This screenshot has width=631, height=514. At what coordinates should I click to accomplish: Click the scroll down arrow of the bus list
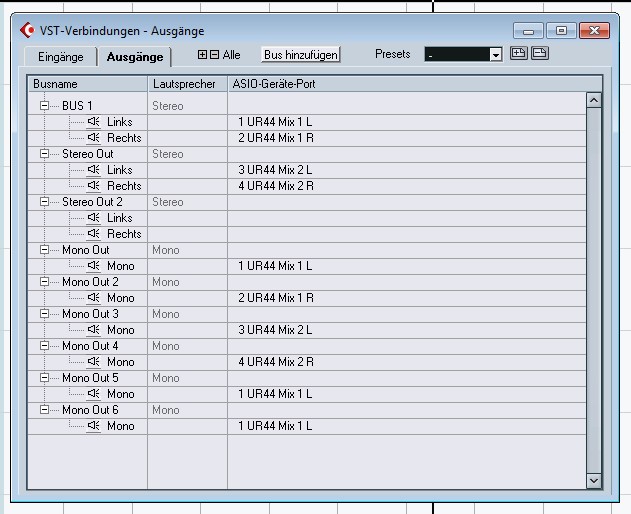coord(594,480)
